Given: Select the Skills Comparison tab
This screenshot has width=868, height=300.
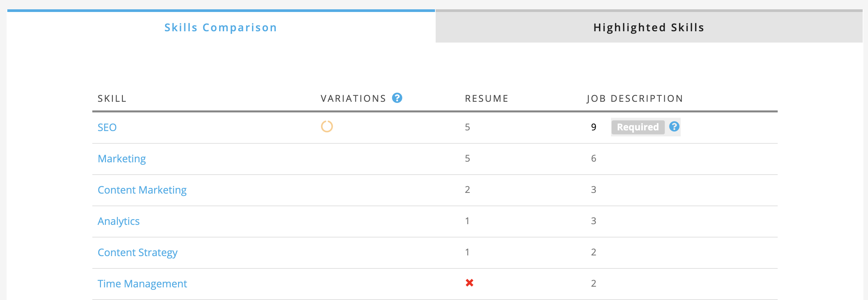Looking at the screenshot, I should coord(221,27).
